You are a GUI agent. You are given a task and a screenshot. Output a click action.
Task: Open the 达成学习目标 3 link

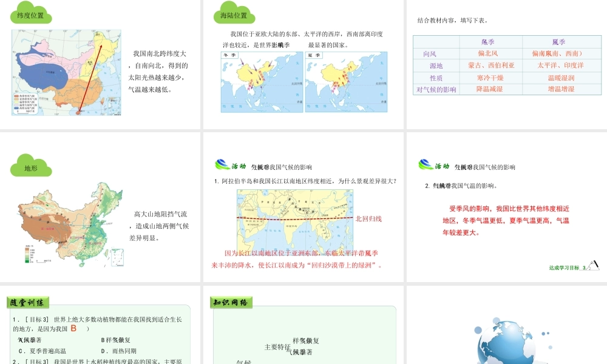[x=567, y=268]
